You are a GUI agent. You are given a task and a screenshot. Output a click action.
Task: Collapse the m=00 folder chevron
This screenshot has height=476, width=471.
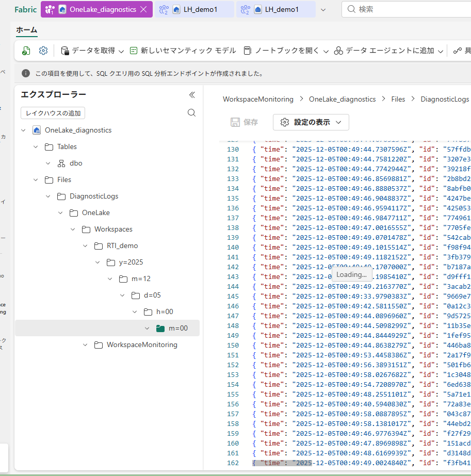click(147, 328)
